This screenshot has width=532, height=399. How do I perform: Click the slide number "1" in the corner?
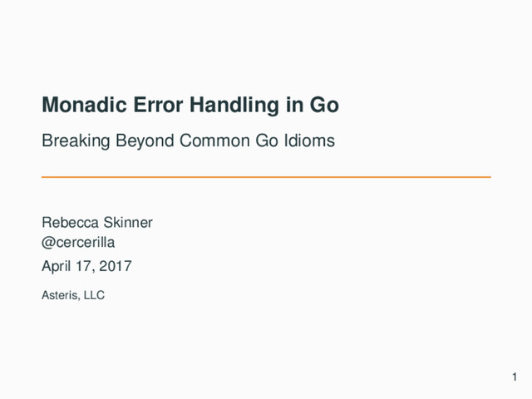[515, 380]
